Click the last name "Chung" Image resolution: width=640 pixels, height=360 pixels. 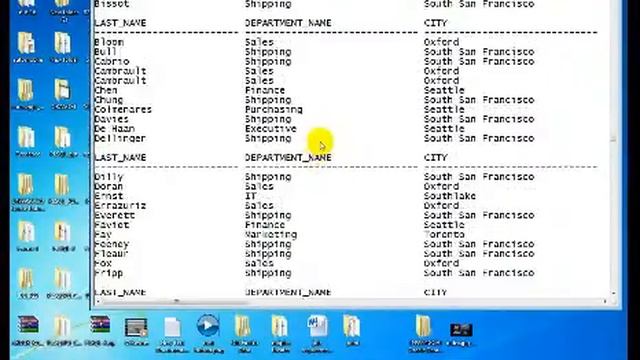(108, 100)
